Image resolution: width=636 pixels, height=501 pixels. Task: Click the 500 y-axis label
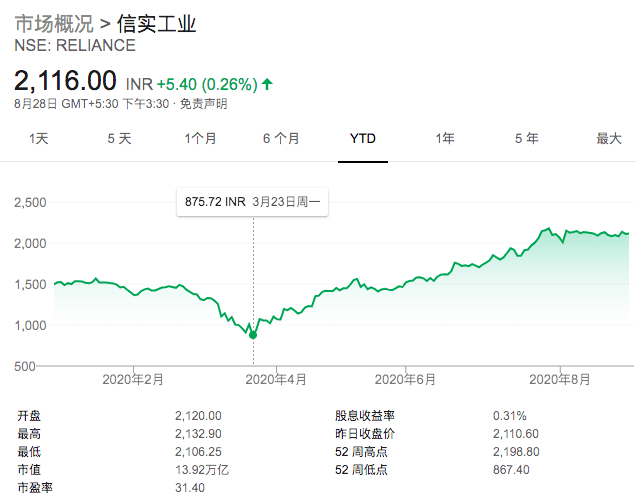coord(25,366)
